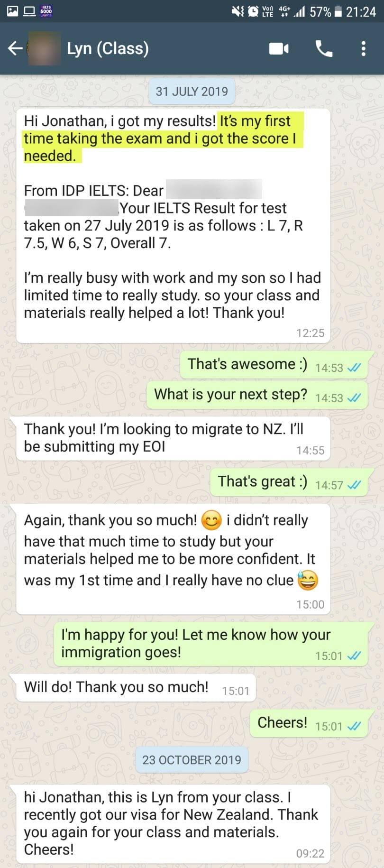Image resolution: width=384 pixels, height=868 pixels.
Task: Select the "Cheers!" sent message
Action: coord(309,723)
